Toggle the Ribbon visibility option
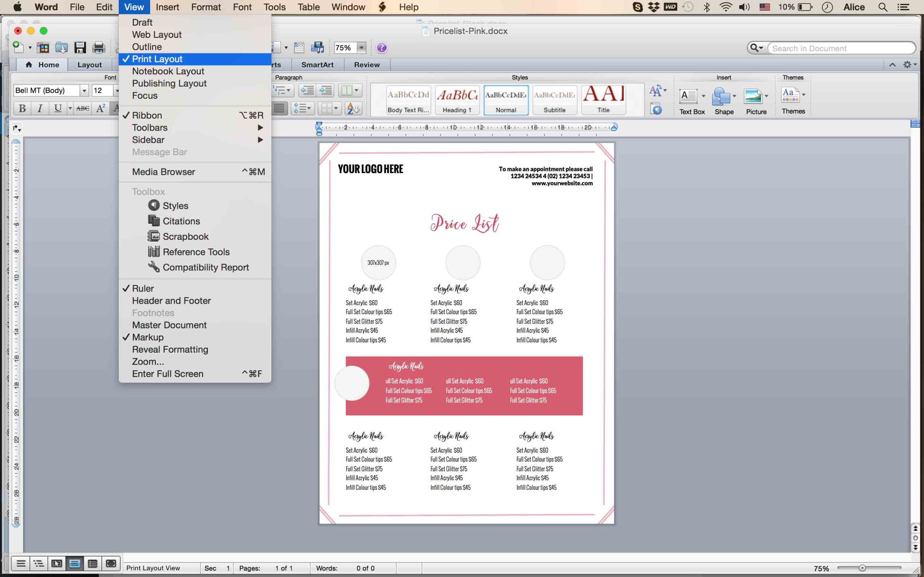This screenshot has height=577, width=924. (147, 115)
